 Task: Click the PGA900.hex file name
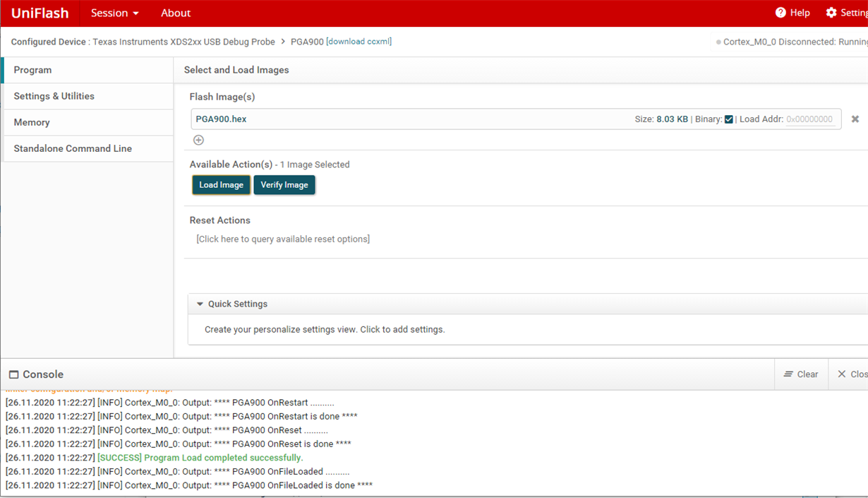[x=221, y=119]
